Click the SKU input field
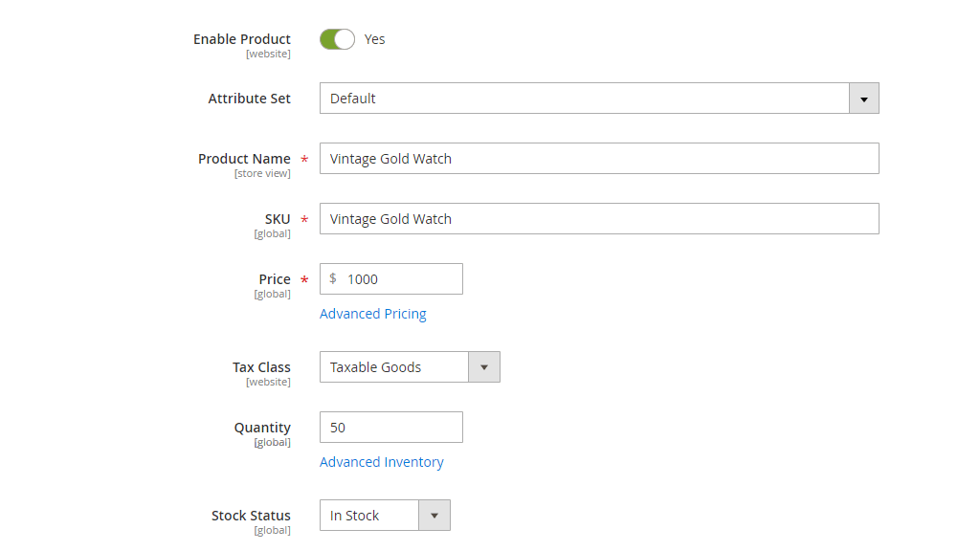This screenshot has width=980, height=551. (599, 219)
